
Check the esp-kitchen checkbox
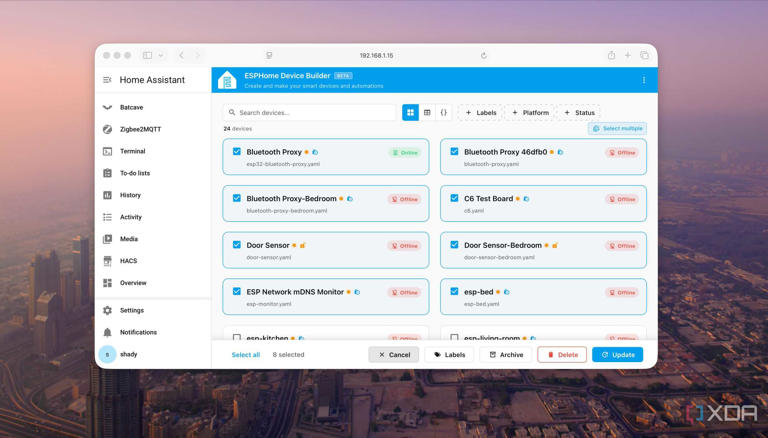coord(237,337)
